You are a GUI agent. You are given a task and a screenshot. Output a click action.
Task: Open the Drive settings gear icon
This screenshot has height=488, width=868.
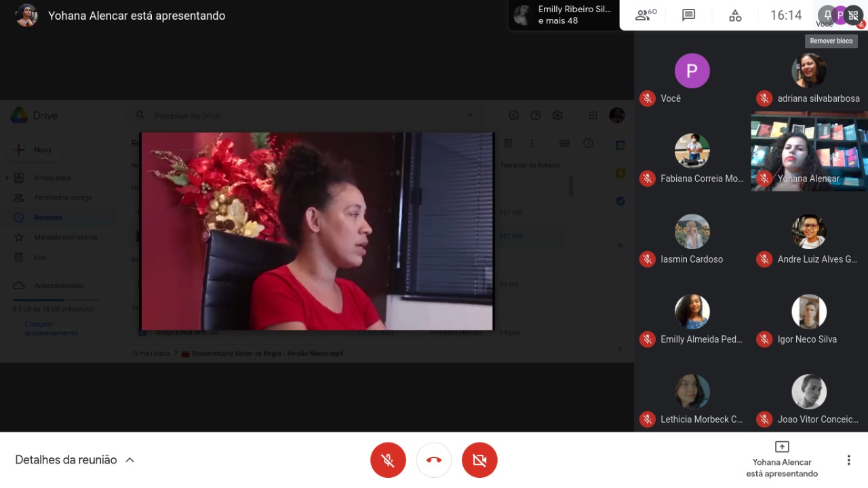click(557, 115)
